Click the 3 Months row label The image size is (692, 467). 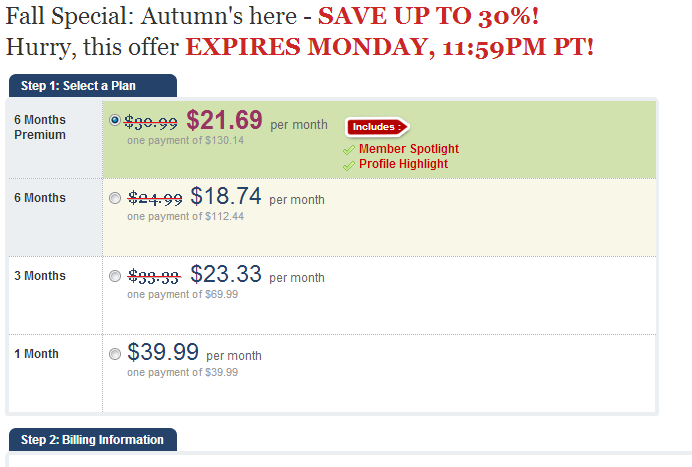click(x=40, y=276)
